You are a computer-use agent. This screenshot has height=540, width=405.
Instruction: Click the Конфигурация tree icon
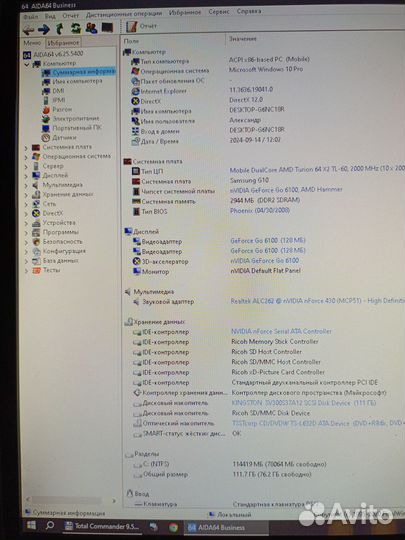(36, 251)
